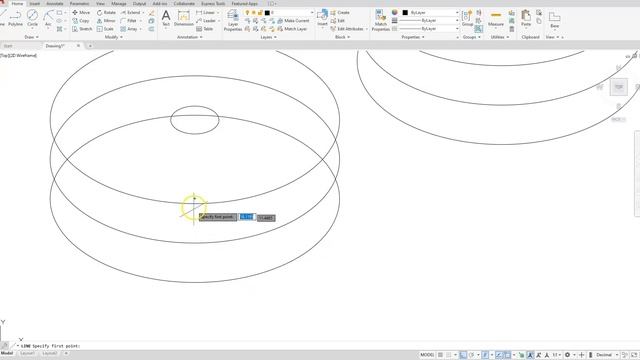Toggle object snap in status bar

(507, 355)
